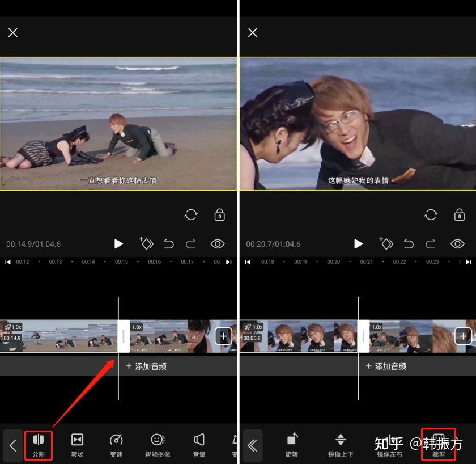This screenshot has width=476, height=464.
Task: Open the 智能抠像 smart cutout tool
Action: [158, 445]
